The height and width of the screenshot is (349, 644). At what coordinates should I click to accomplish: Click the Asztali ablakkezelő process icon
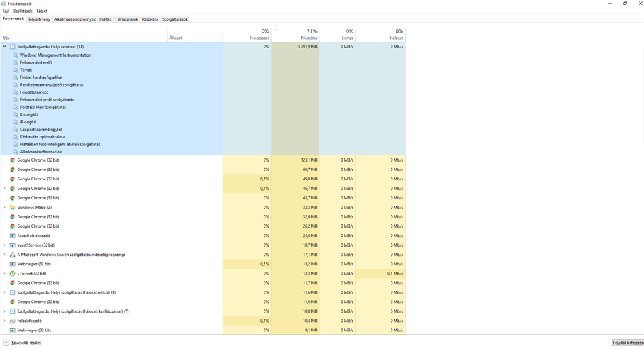coord(13,236)
